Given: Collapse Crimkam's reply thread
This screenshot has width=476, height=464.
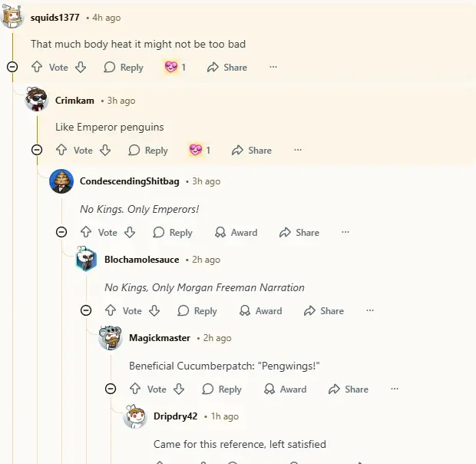Looking at the screenshot, I should pyautogui.click(x=37, y=150).
